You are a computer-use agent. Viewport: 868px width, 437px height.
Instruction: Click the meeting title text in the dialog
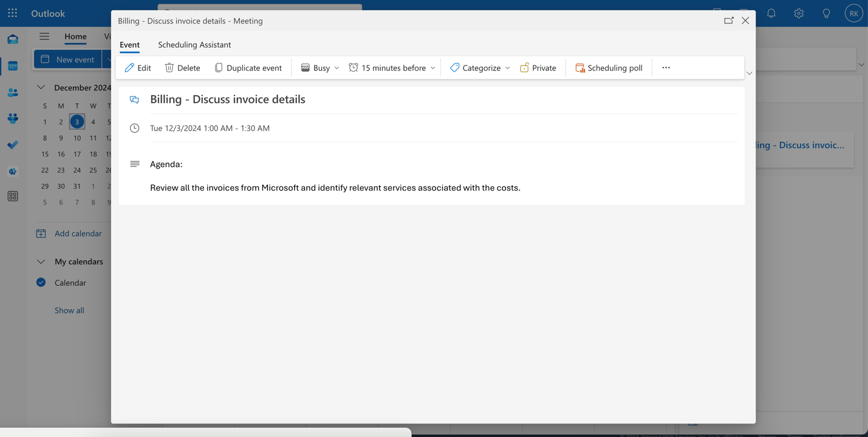pos(228,100)
